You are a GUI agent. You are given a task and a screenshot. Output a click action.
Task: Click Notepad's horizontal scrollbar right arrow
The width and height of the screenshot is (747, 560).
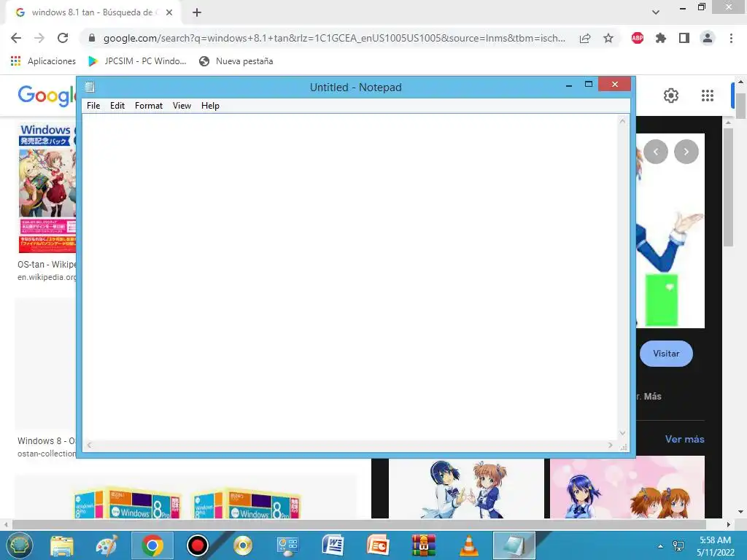pos(611,446)
